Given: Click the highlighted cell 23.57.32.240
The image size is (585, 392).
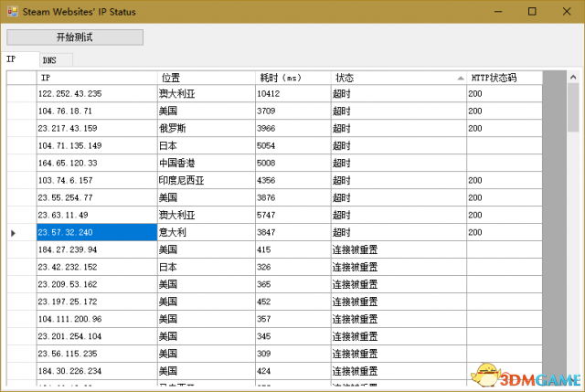Looking at the screenshot, I should tap(97, 232).
